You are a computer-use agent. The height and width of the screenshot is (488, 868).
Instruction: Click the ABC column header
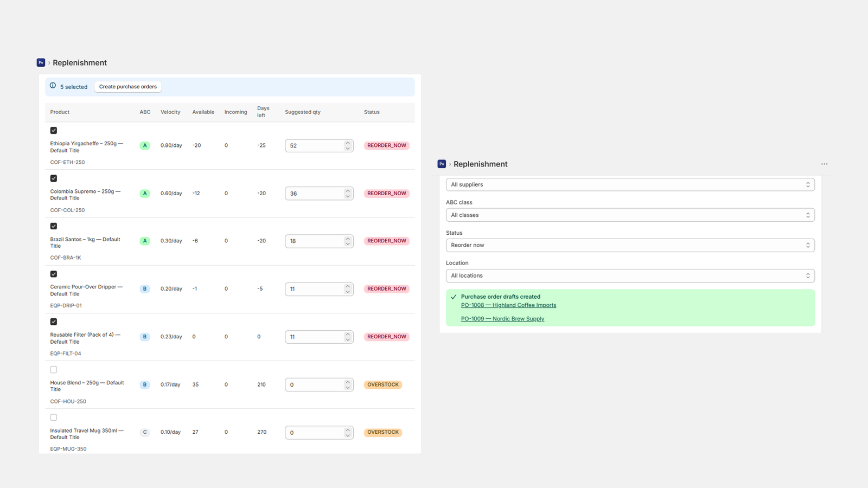(x=145, y=112)
